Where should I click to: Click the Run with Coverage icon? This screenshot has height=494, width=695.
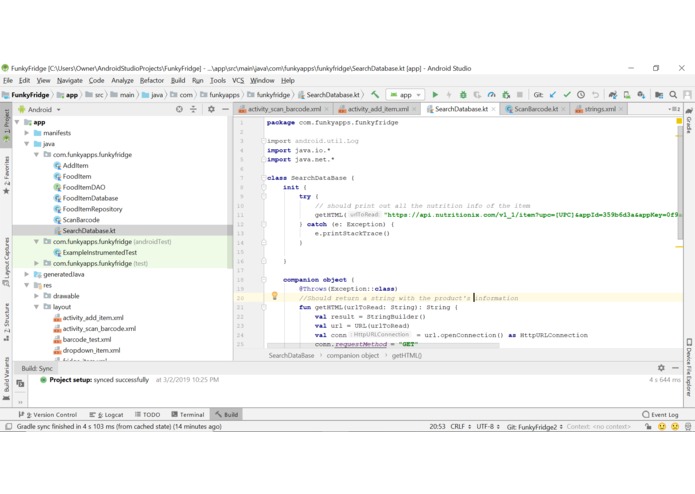[477, 94]
